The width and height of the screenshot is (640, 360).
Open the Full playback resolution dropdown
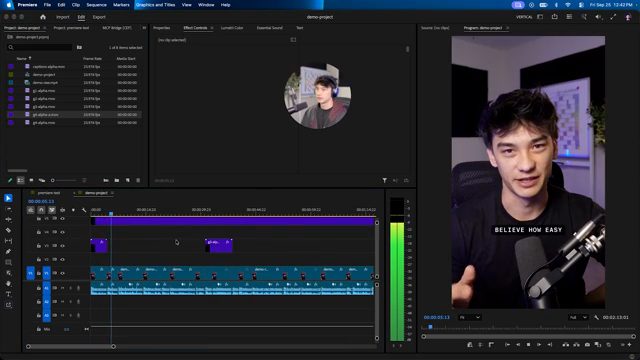pyautogui.click(x=578, y=317)
